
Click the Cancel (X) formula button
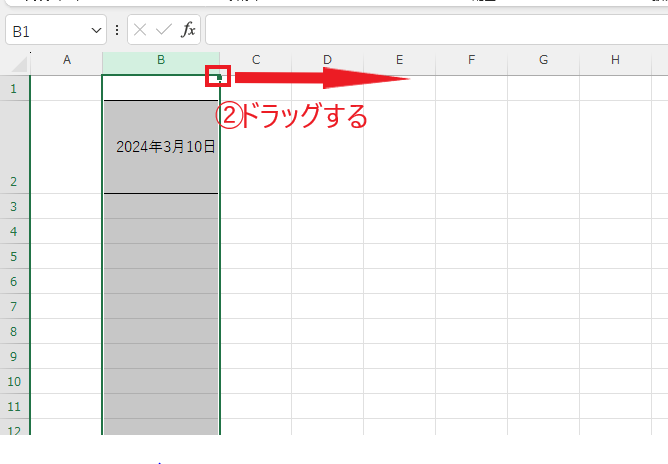point(140,30)
